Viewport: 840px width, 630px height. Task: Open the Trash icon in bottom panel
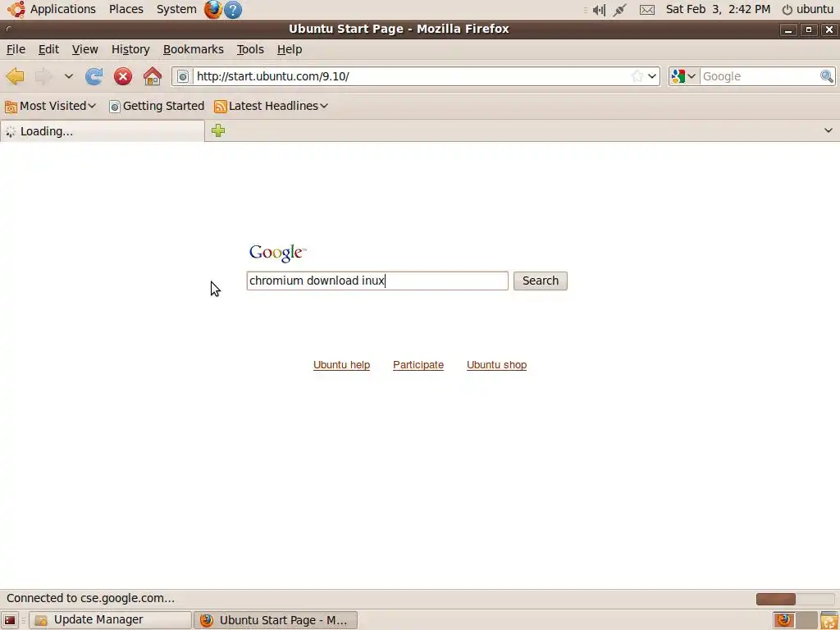pos(829,620)
